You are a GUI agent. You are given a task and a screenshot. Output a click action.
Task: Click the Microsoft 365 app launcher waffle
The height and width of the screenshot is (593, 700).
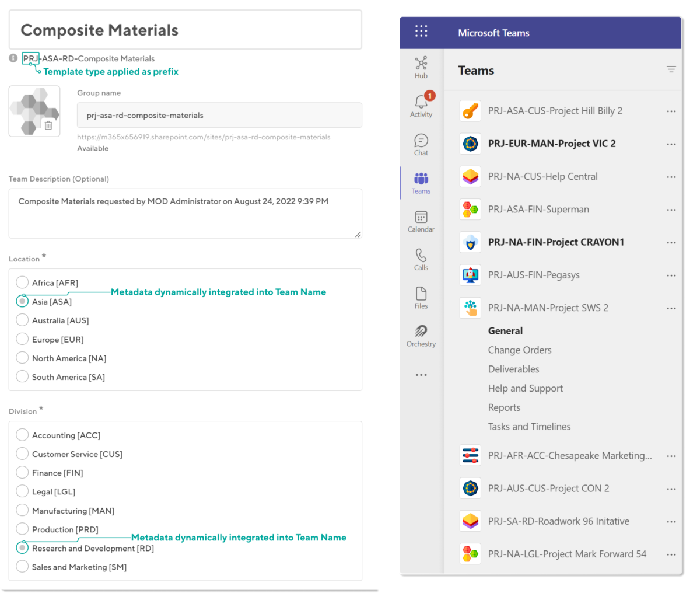point(421,31)
